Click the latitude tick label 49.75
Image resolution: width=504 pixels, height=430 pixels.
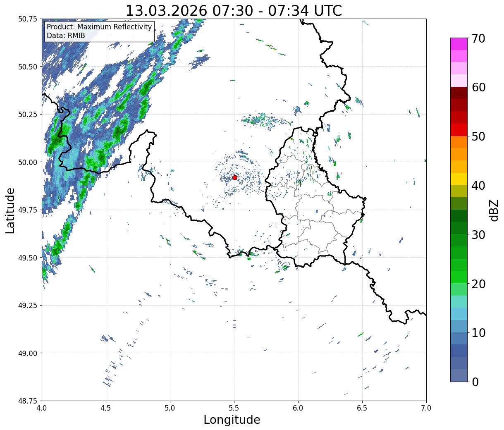28,210
